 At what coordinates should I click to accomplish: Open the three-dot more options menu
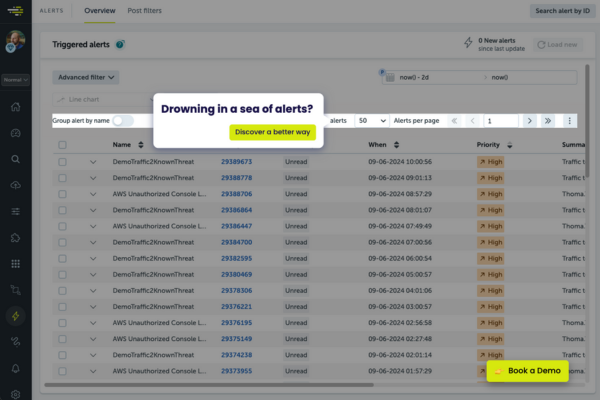tap(570, 120)
